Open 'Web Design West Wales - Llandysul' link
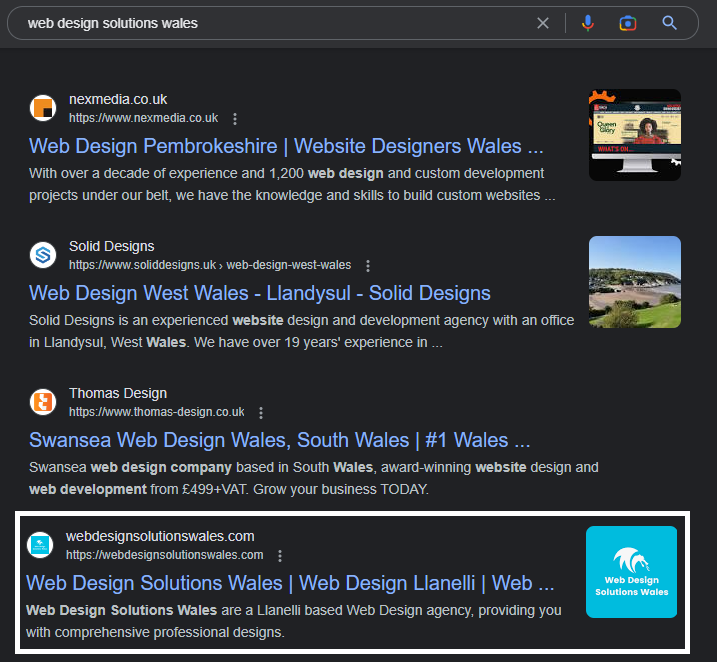717x662 pixels. point(260,293)
